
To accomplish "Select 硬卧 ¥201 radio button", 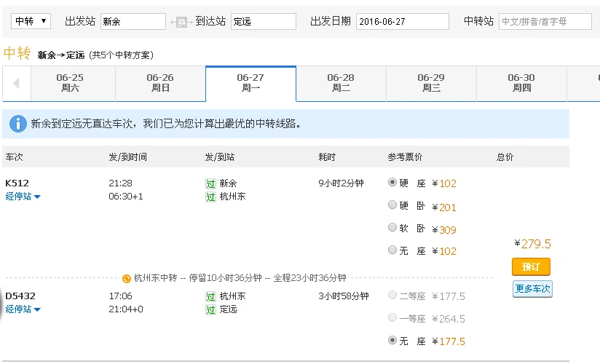I will pos(392,205).
